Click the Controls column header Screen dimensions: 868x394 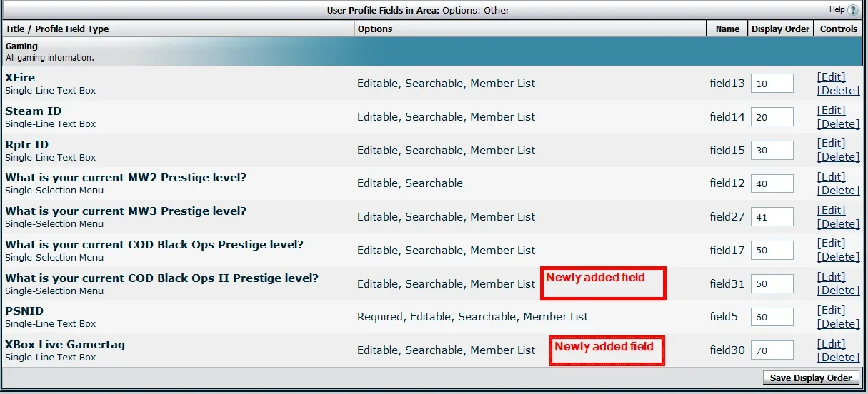[839, 29]
